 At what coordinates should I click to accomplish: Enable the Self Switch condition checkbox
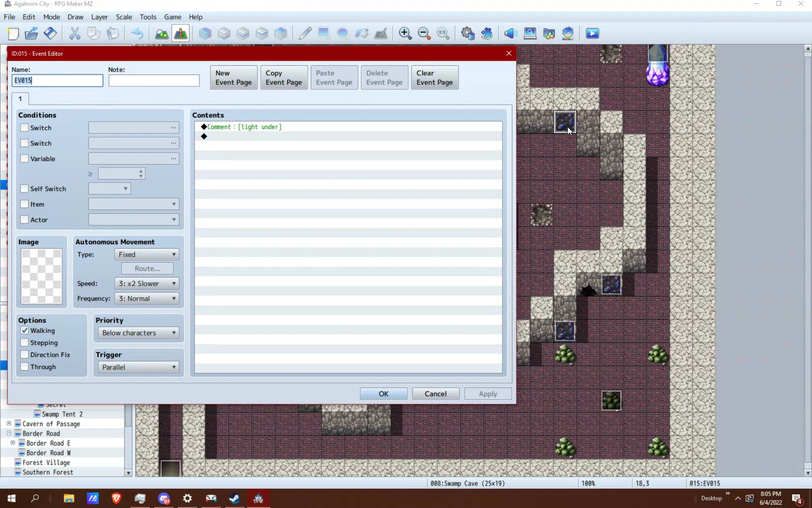click(24, 189)
